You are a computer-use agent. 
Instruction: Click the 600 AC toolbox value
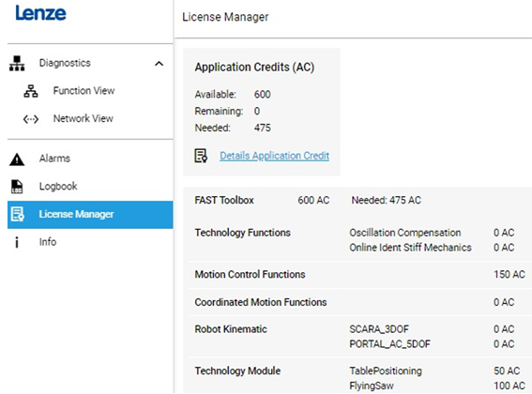click(313, 200)
